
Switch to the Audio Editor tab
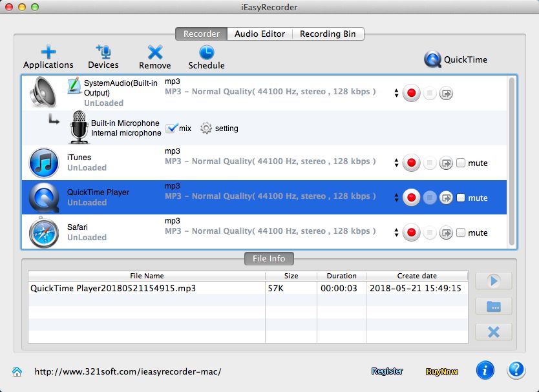click(259, 34)
